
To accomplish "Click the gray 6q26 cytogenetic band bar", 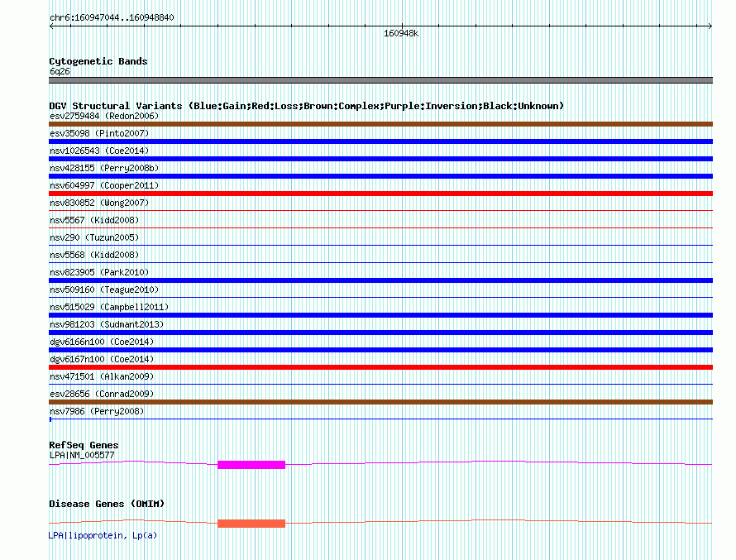I will 380,80.
